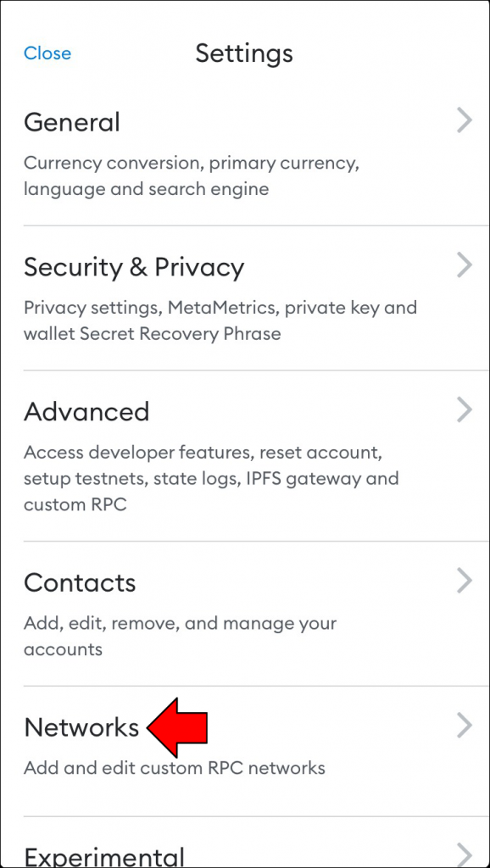The height and width of the screenshot is (868, 490).
Task: Click the chevron next to Advanced
Action: coord(465,409)
